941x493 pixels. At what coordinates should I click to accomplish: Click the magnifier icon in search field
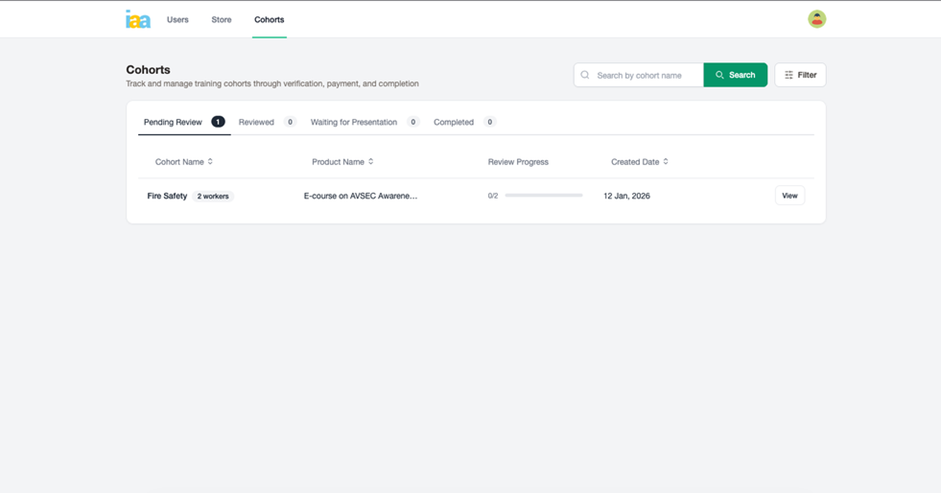pos(586,75)
